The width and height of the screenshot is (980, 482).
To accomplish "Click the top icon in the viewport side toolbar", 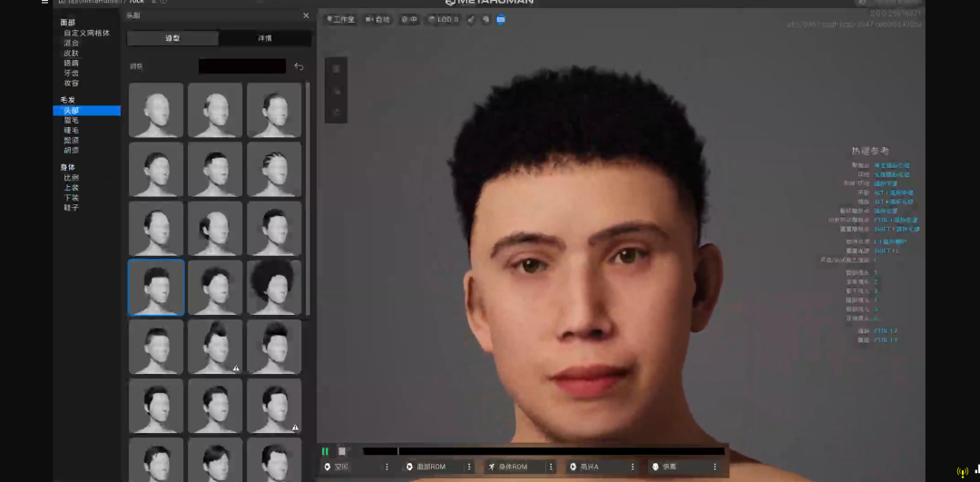I will click(x=337, y=69).
